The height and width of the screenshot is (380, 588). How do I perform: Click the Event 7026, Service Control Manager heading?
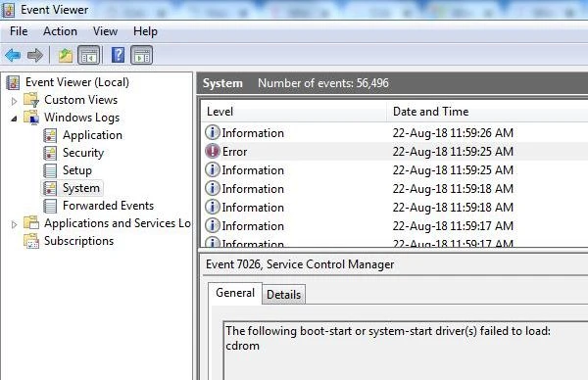[300, 264]
